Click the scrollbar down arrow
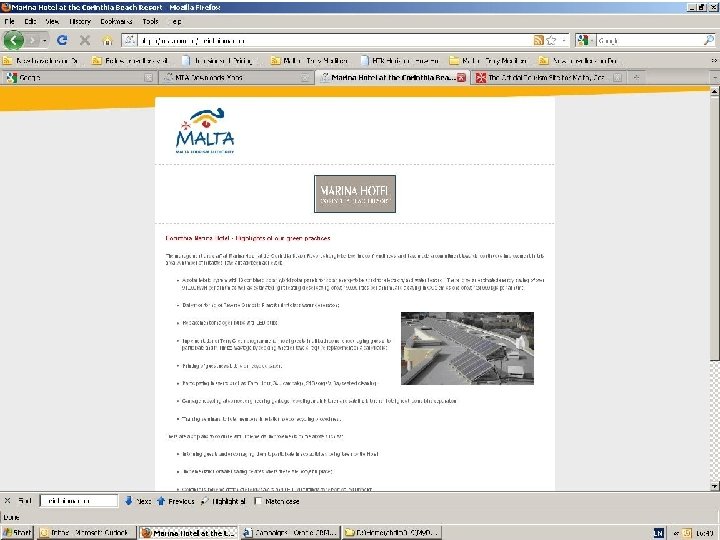This screenshot has width=720, height=540. 714,485
